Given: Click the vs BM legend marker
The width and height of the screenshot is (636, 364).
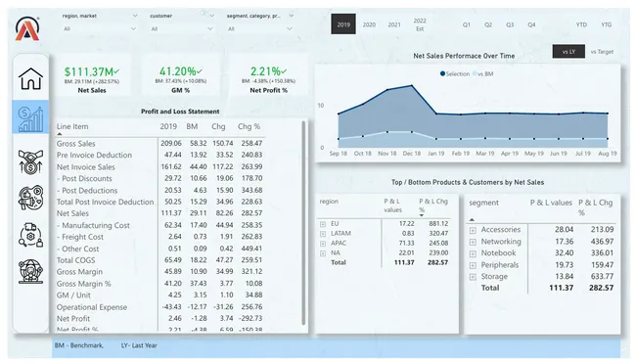Looking at the screenshot, I should pyautogui.click(x=475, y=73).
